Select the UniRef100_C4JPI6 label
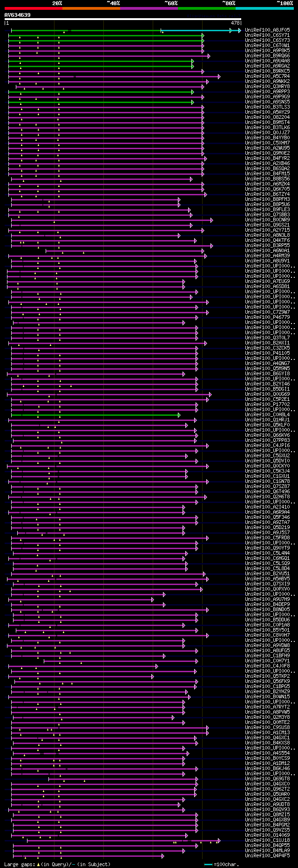 (267, 445)
